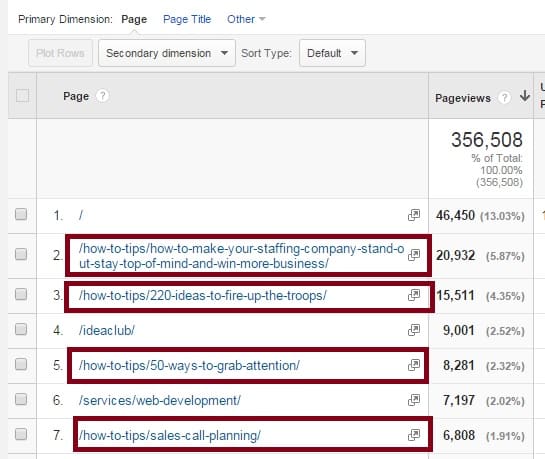Click the Plot Rows button
The image size is (545, 459).
pos(60,53)
